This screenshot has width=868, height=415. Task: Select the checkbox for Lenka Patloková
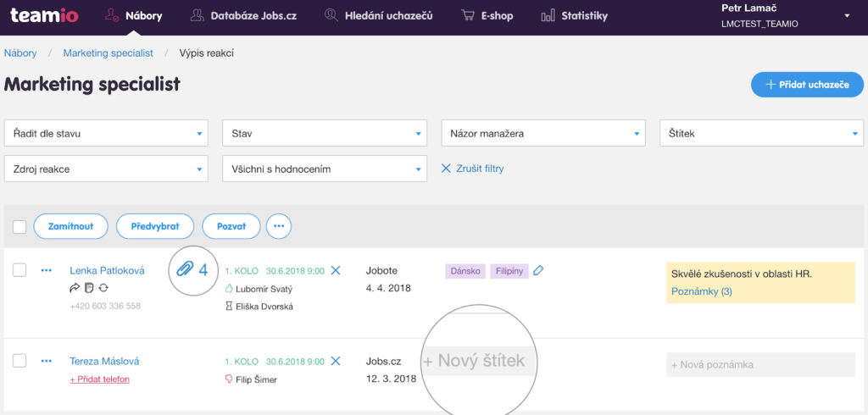(19, 270)
